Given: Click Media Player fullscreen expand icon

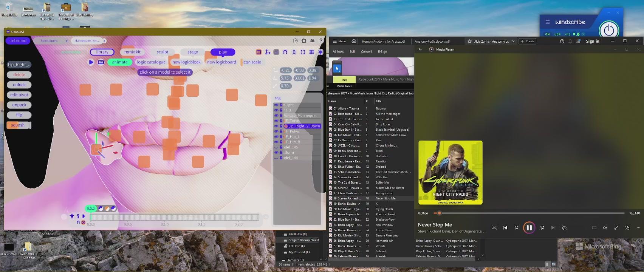Looking at the screenshot, I should pyautogui.click(x=616, y=228).
